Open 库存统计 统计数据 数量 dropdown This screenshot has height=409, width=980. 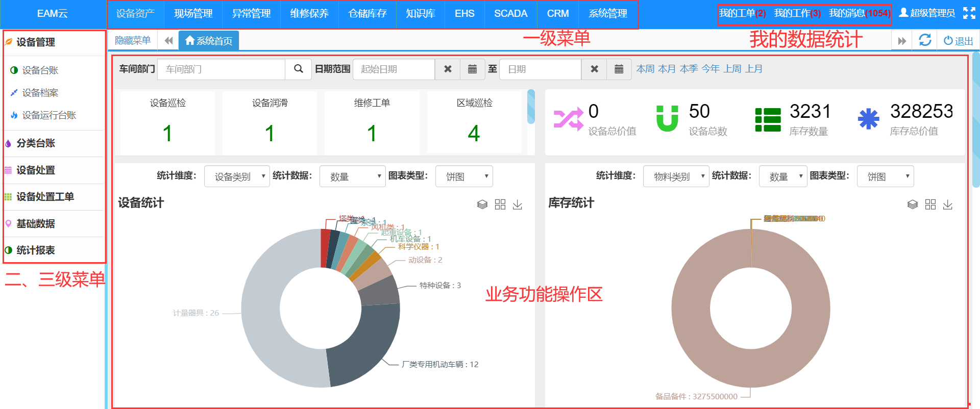(783, 176)
